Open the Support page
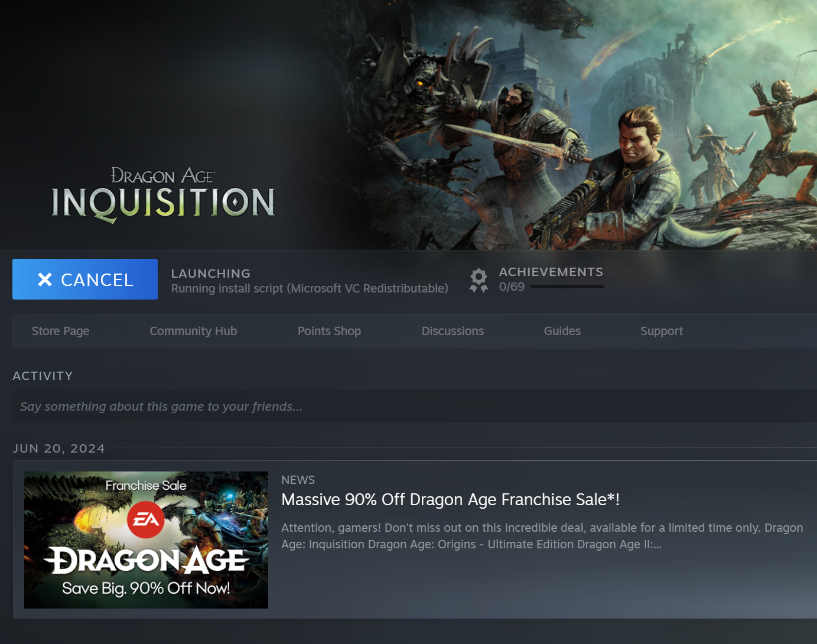Screen dimensions: 817x644 click(x=662, y=331)
